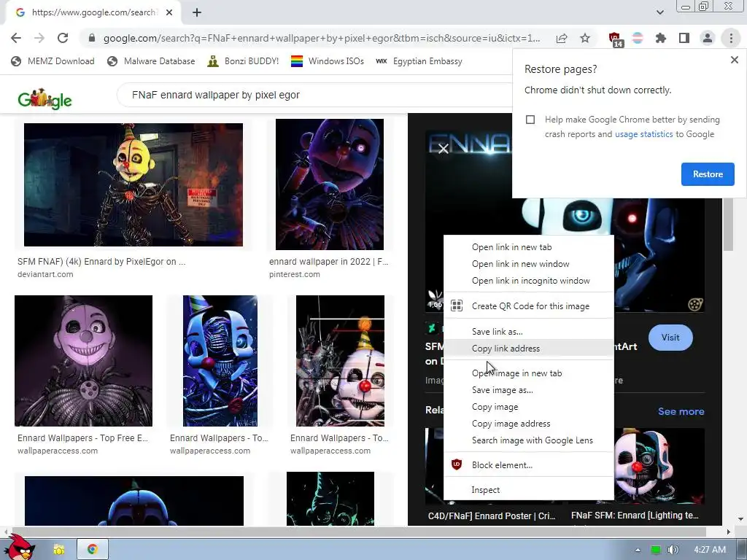Select Save link as...
The image size is (747, 560).
tap(528, 332)
